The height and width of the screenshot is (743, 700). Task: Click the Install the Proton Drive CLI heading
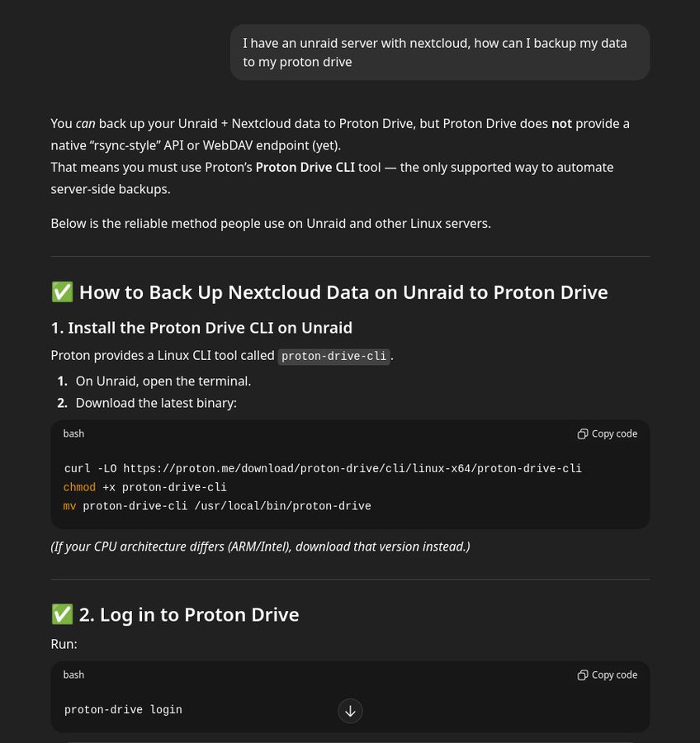tap(201, 328)
